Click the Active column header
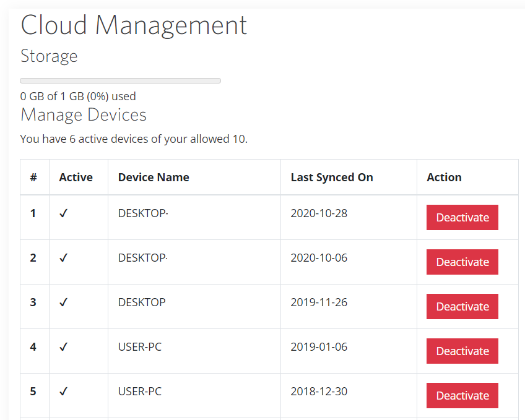Viewport: 525px width, 420px height. pos(76,178)
